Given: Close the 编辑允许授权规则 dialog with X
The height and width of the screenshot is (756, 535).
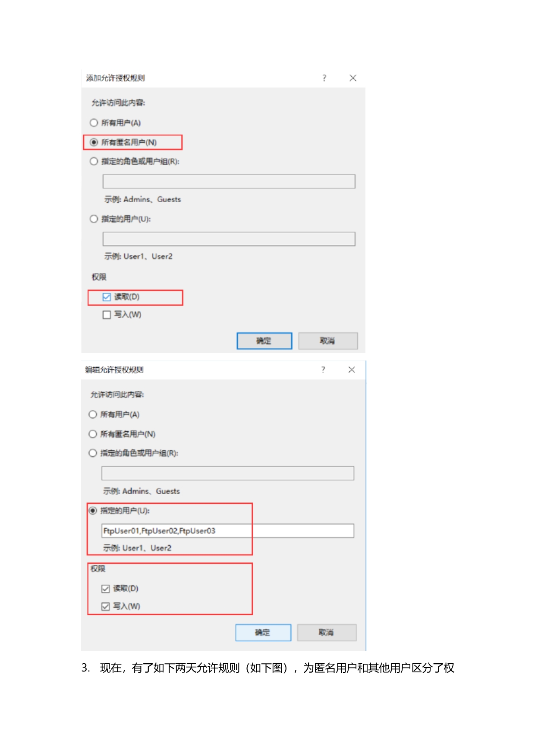Looking at the screenshot, I should (x=352, y=370).
